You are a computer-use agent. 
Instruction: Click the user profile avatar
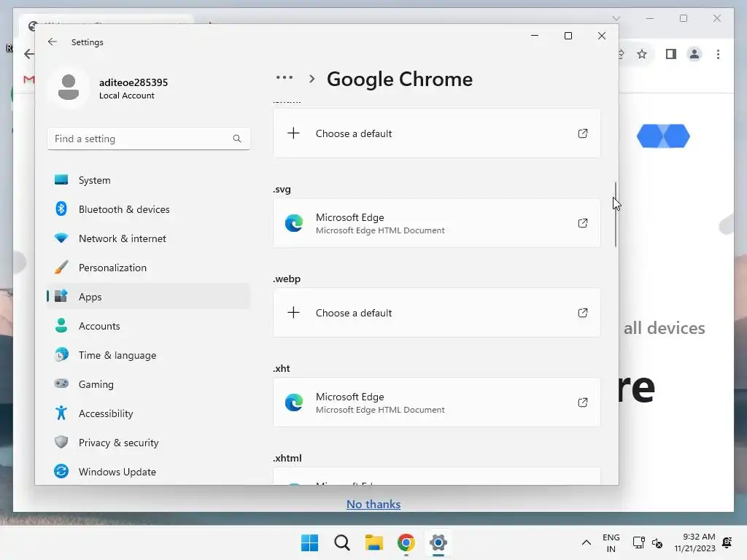click(x=68, y=87)
